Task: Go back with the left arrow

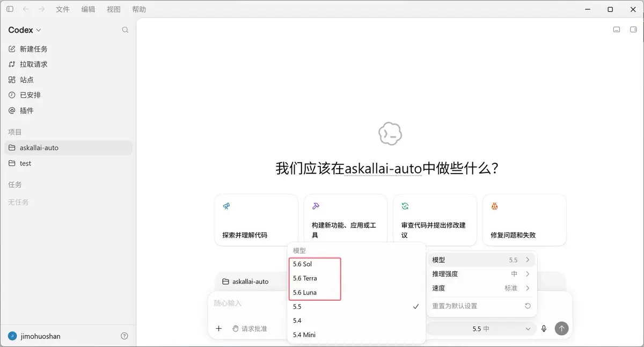Action: coord(26,9)
